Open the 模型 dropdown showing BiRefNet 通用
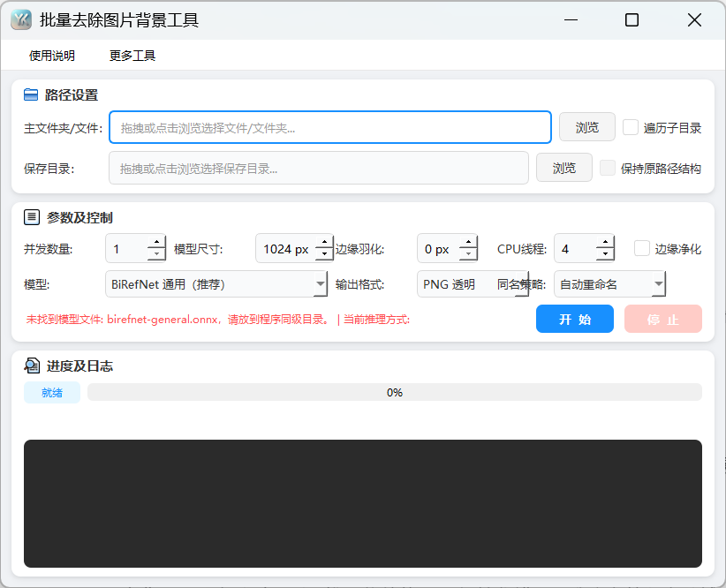This screenshot has height=588, width=726. coord(216,283)
